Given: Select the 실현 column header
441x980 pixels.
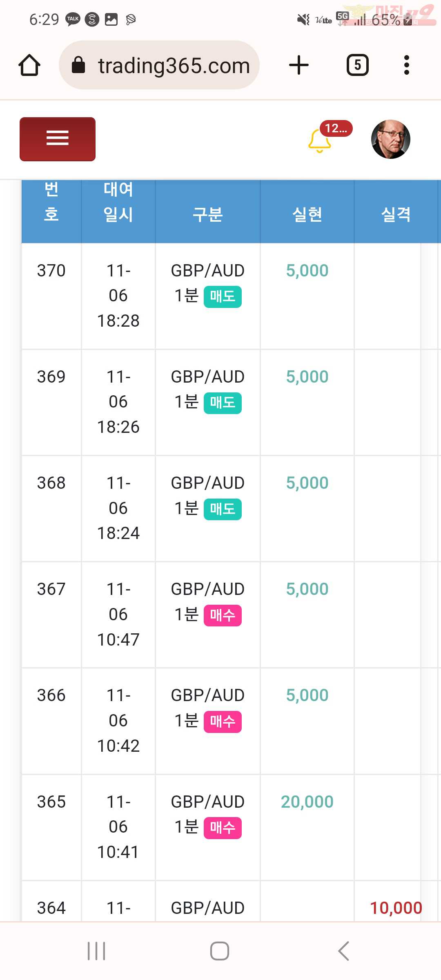Looking at the screenshot, I should click(x=307, y=214).
